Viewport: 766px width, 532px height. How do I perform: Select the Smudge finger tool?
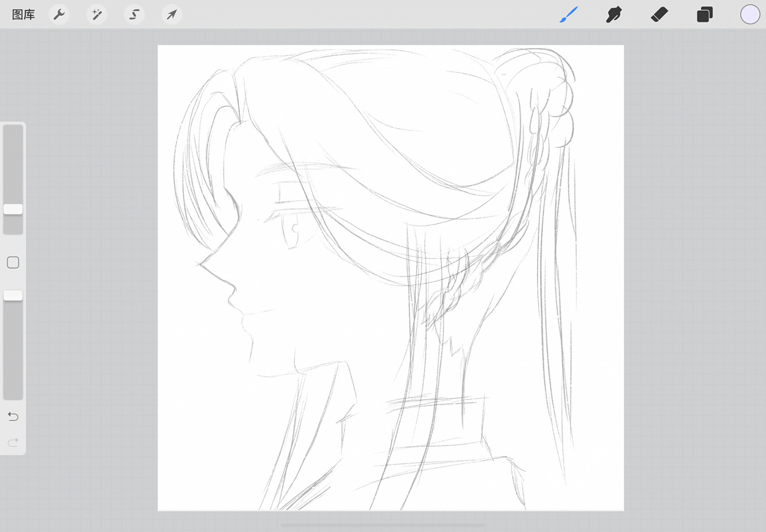point(614,15)
